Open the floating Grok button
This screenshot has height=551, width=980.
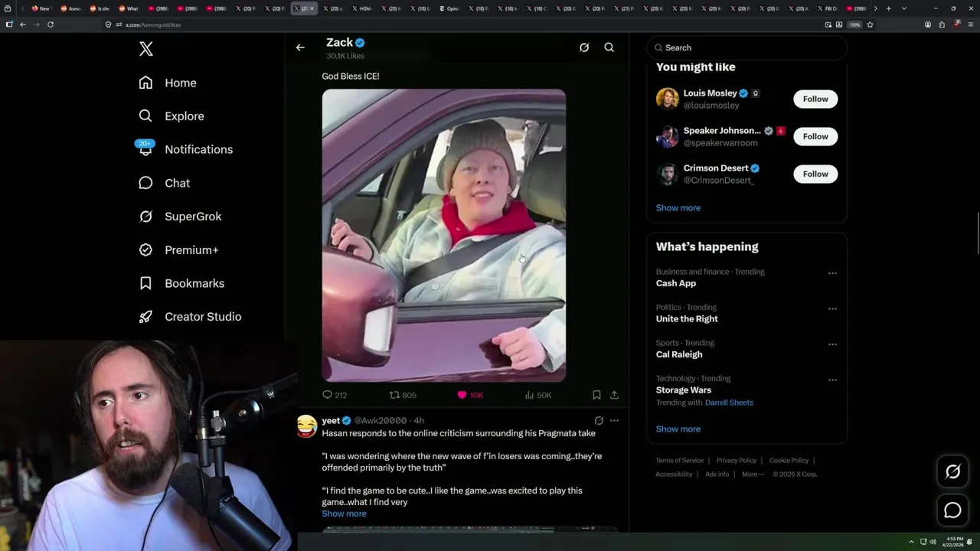[x=952, y=472]
